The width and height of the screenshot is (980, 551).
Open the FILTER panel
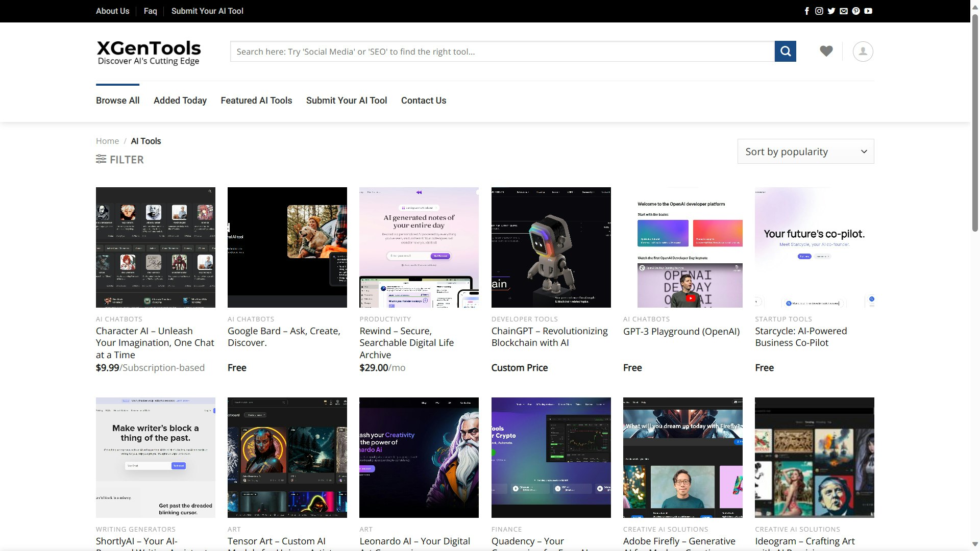[120, 160]
